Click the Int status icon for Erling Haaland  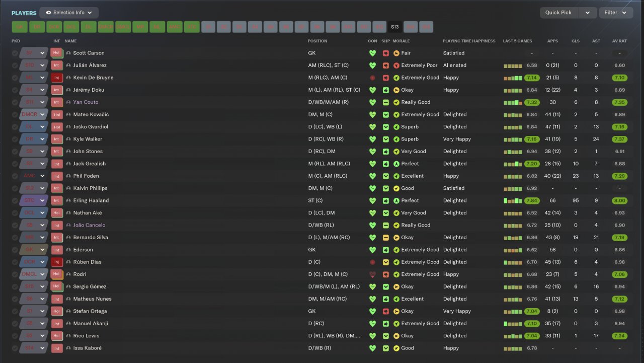57,201
